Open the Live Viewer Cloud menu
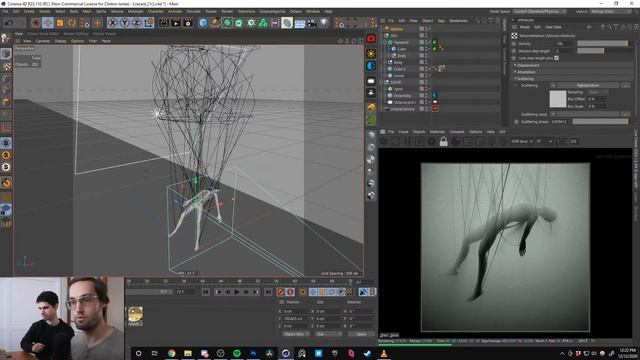The height and width of the screenshot is (360, 640). [x=403, y=132]
